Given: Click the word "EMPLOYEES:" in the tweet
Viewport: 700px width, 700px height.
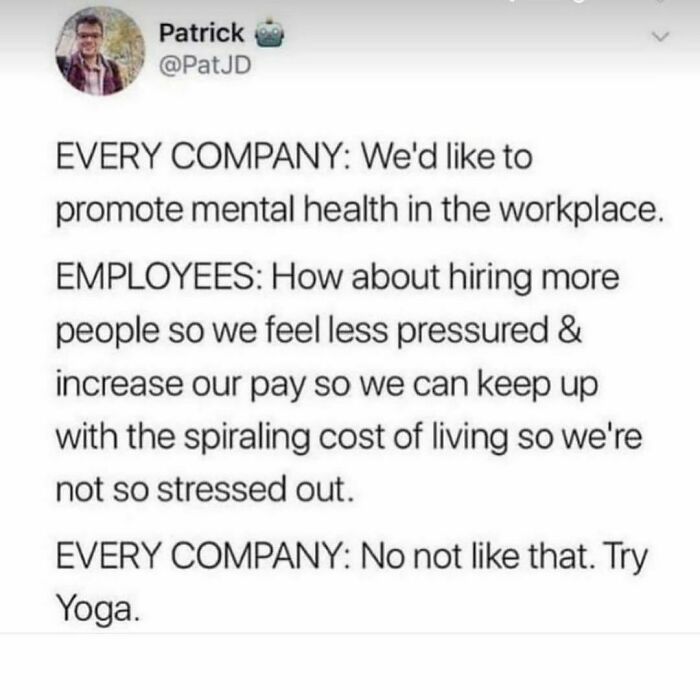Looking at the screenshot, I should click(158, 277).
